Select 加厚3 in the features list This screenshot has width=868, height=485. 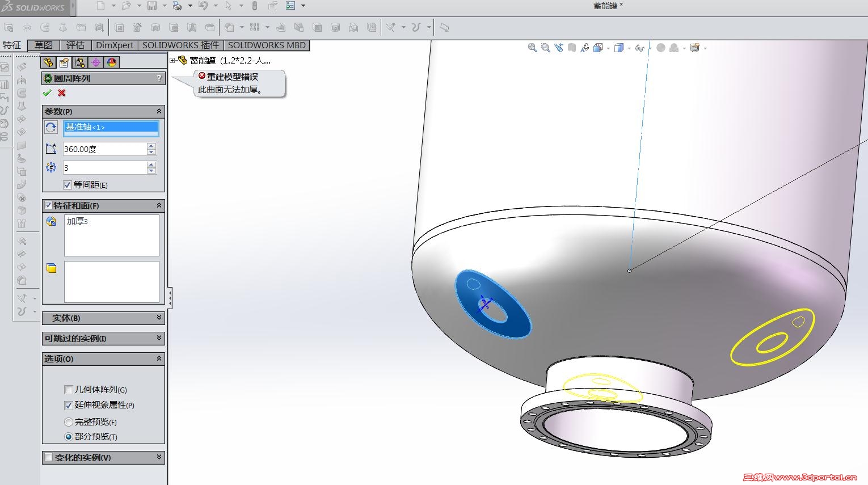pyautogui.click(x=78, y=221)
